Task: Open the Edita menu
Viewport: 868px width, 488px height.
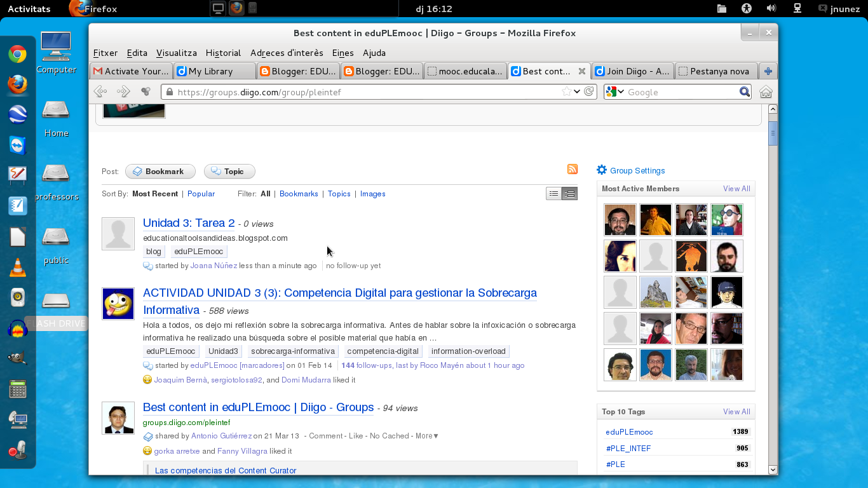Action: 137,53
